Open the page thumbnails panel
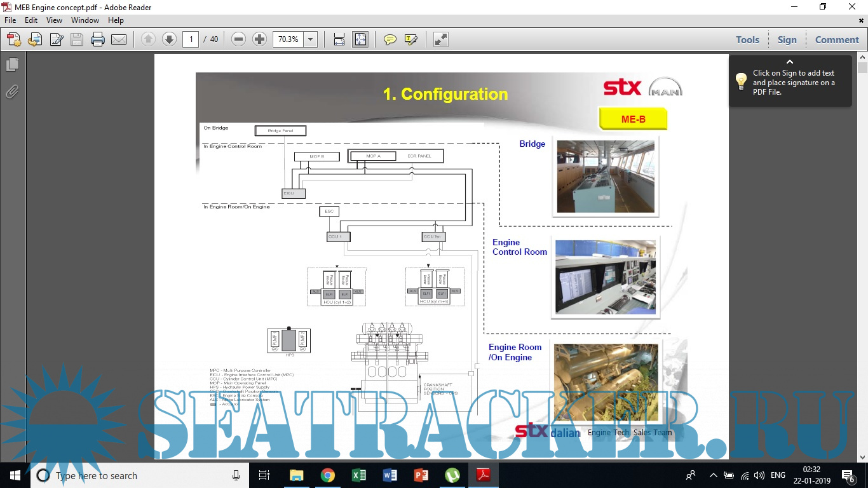 (x=12, y=65)
